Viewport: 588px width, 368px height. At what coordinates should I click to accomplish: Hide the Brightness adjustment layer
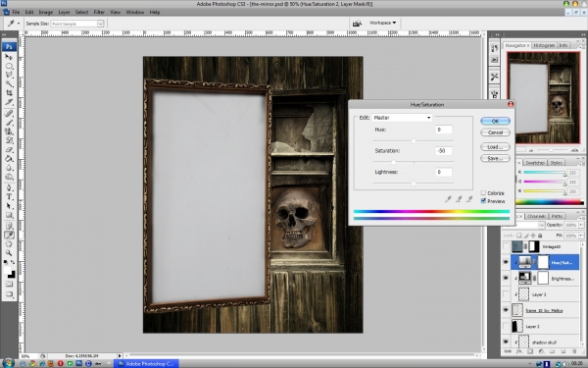(506, 279)
